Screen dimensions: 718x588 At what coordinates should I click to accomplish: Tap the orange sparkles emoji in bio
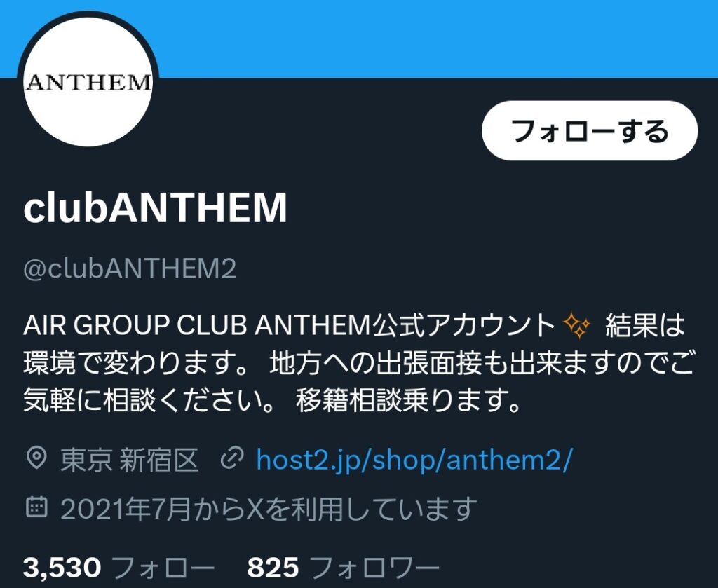576,325
